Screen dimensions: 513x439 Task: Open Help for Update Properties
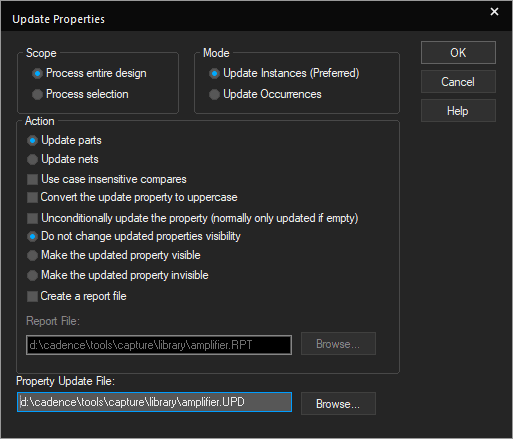[458, 111]
